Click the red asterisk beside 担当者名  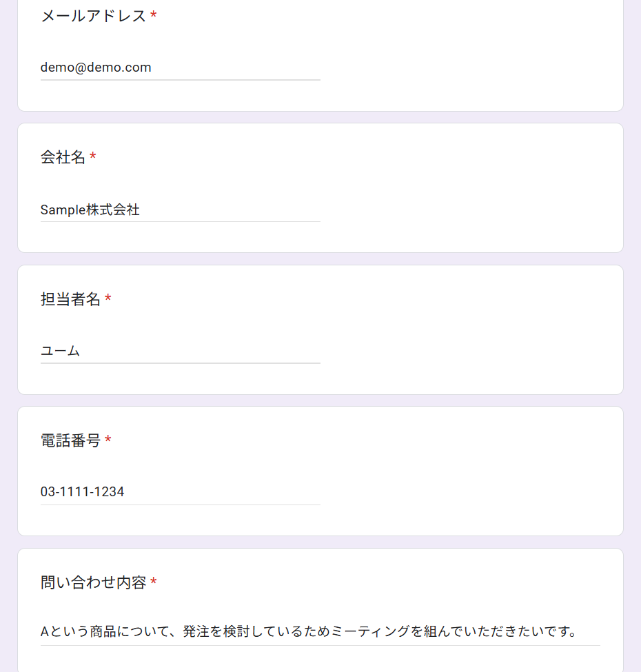tap(108, 299)
